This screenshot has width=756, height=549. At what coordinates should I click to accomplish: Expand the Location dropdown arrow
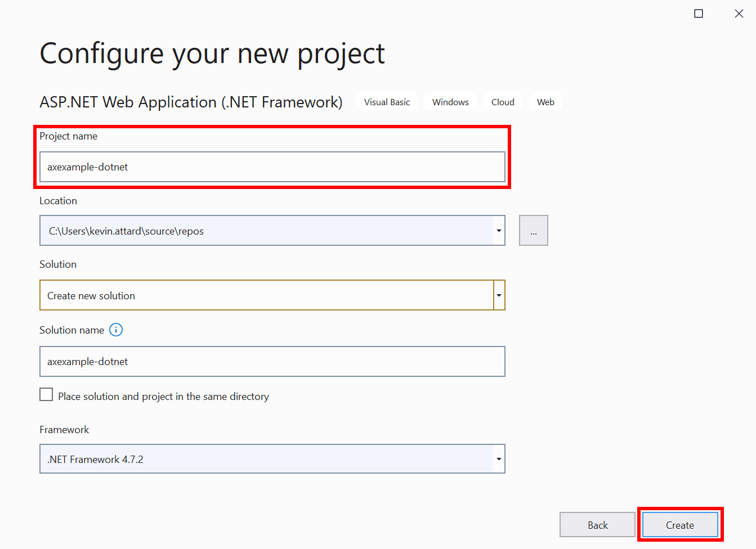point(499,230)
